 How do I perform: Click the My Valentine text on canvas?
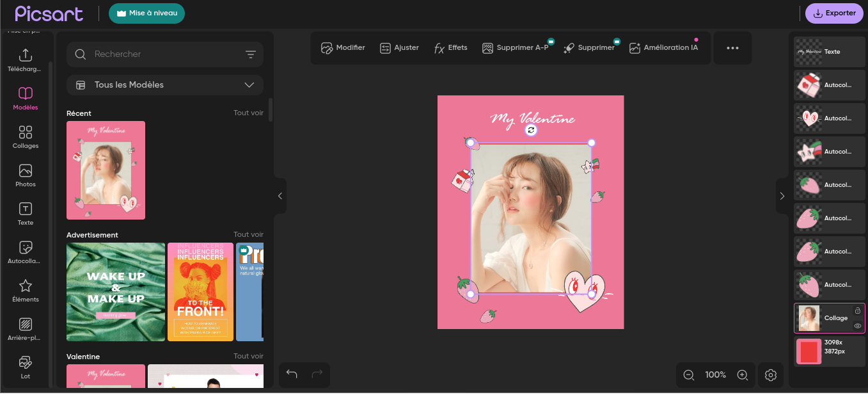[x=532, y=119]
